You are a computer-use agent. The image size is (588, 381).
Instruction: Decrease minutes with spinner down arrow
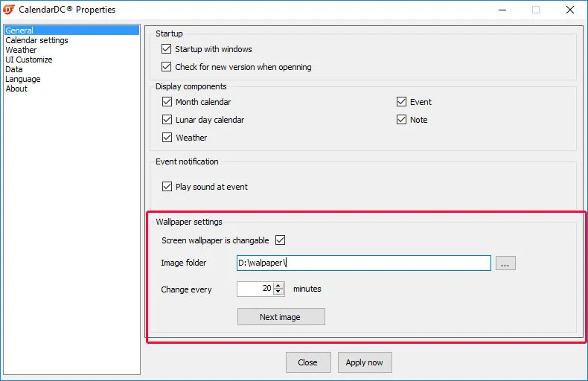pos(278,292)
